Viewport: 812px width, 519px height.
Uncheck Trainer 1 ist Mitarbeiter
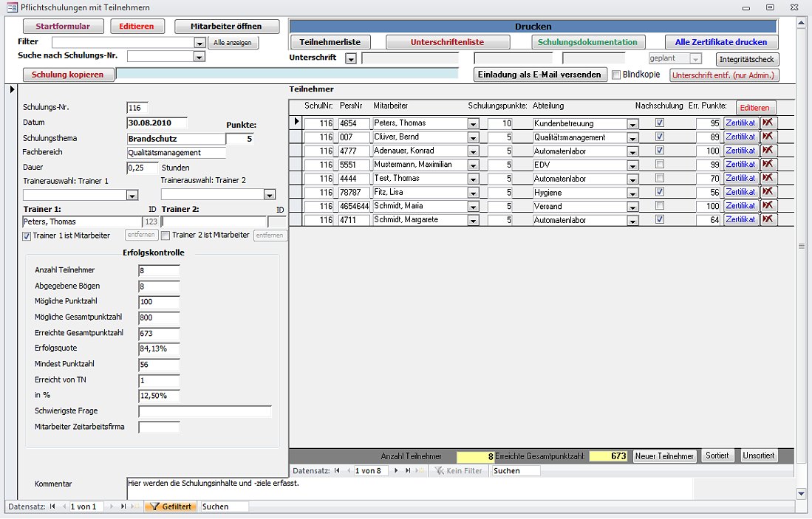[27, 236]
